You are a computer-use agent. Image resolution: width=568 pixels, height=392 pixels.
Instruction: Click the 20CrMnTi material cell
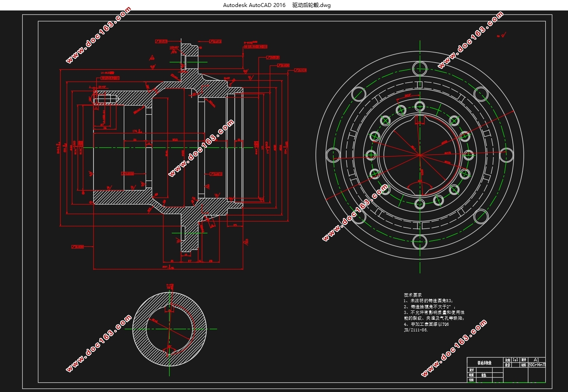536,365
